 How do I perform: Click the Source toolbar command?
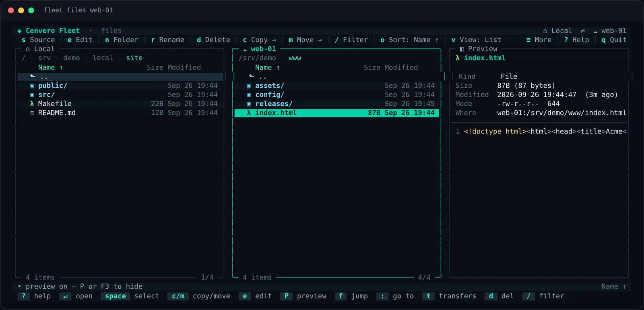(38, 40)
